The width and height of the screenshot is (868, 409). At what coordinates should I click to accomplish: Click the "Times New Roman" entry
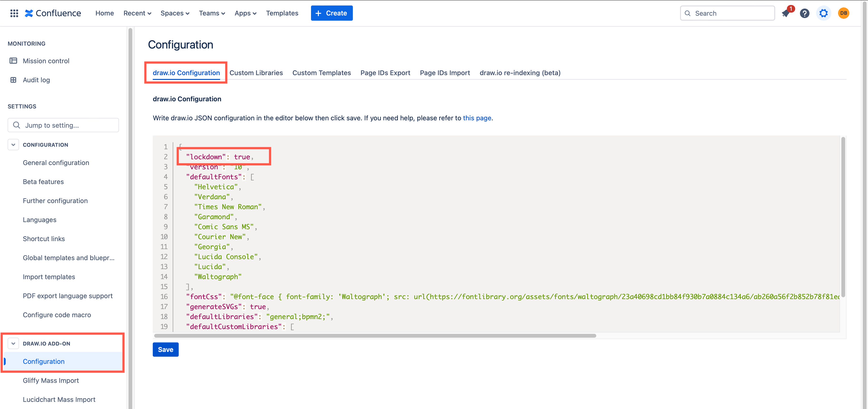(229, 207)
